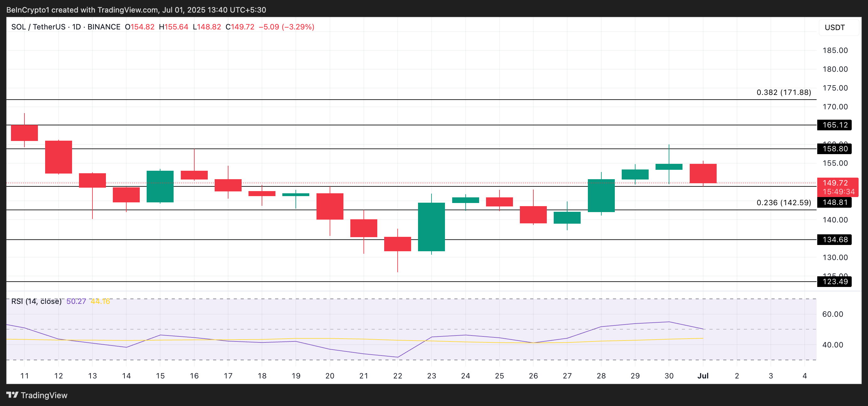
Task: Select the BeInCrypto1 watermark text
Action: pos(28,9)
